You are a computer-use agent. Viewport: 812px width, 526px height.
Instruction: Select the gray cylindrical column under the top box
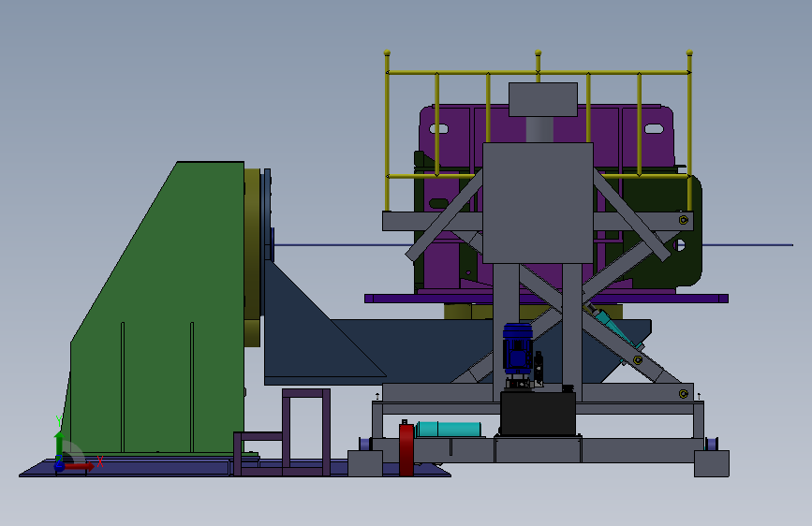[539, 129]
